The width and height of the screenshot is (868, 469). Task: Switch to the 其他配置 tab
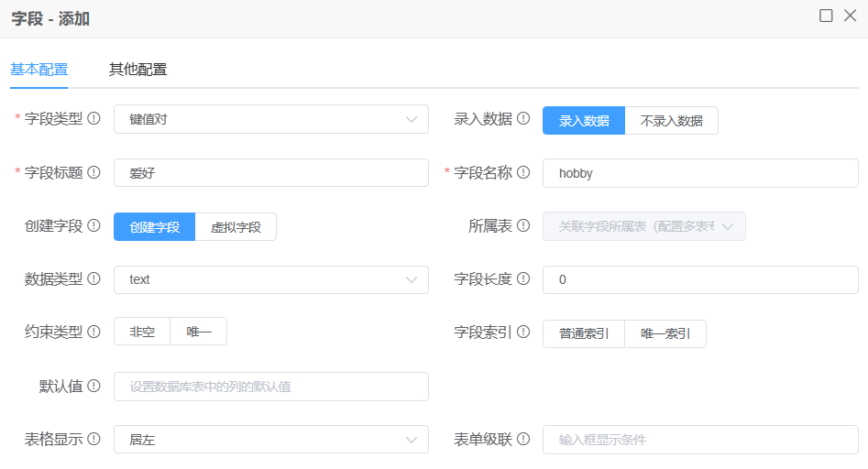(137, 70)
